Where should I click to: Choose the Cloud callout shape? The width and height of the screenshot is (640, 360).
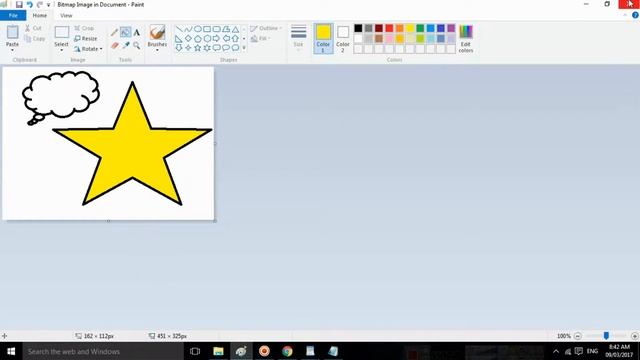236,48
